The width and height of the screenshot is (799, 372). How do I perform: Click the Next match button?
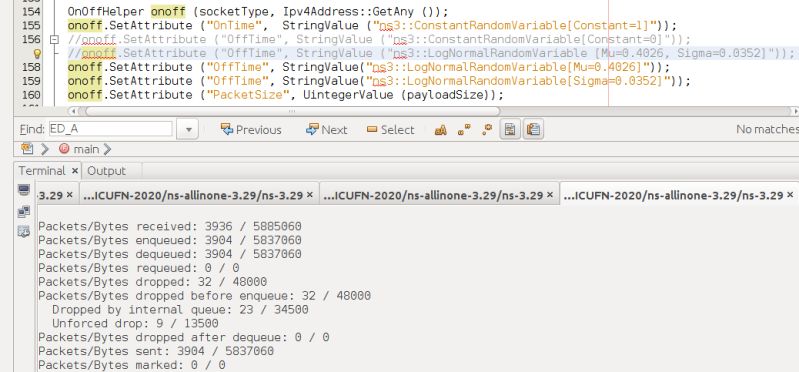327,130
